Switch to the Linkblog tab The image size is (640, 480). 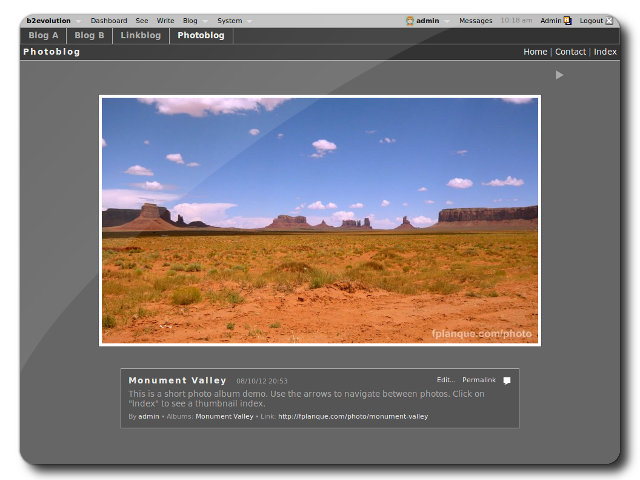[x=140, y=35]
